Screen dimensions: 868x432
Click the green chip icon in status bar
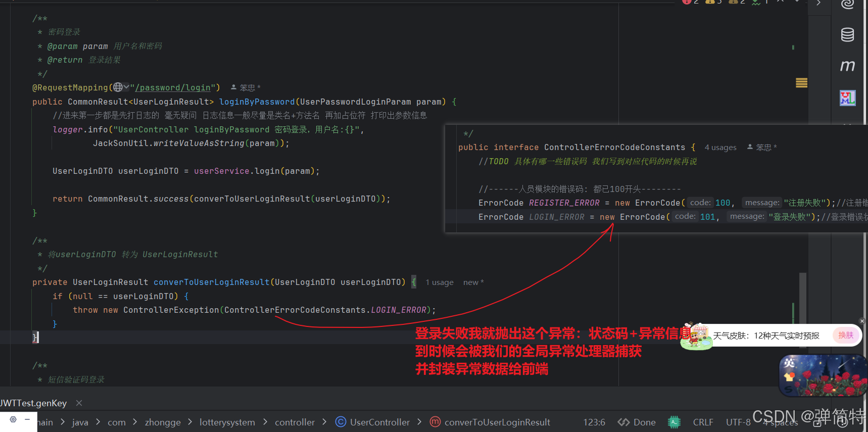[x=674, y=422]
